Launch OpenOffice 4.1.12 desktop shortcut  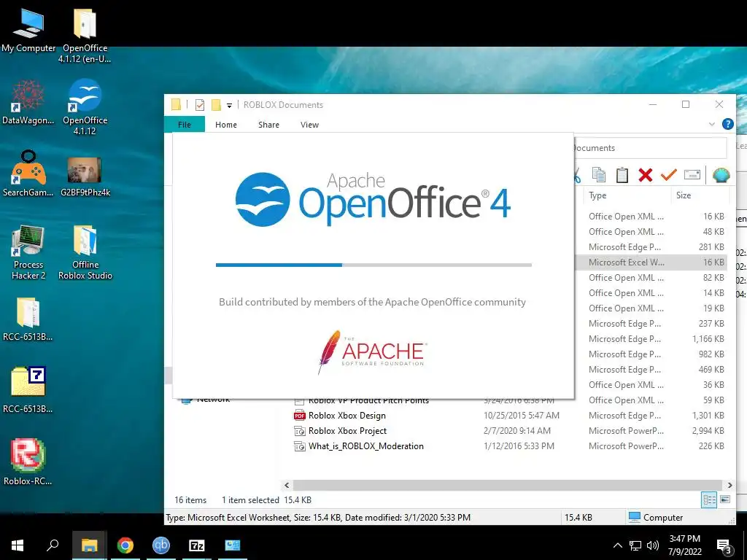[x=85, y=107]
